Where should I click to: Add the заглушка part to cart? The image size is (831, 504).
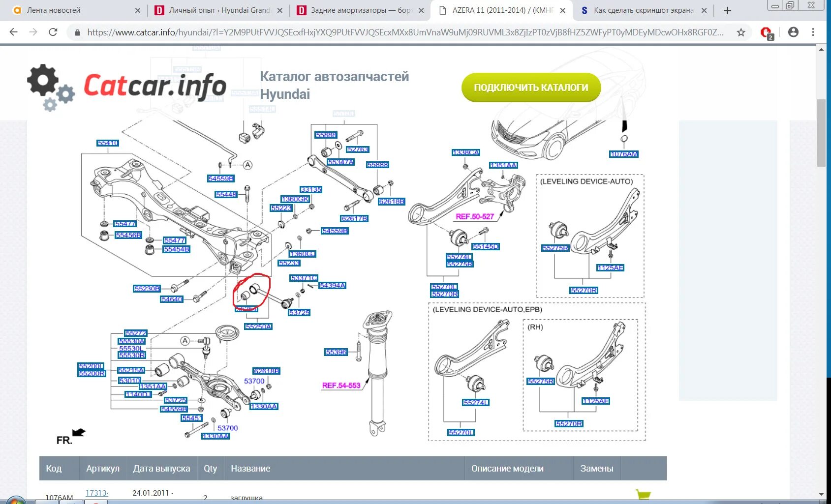point(643,494)
